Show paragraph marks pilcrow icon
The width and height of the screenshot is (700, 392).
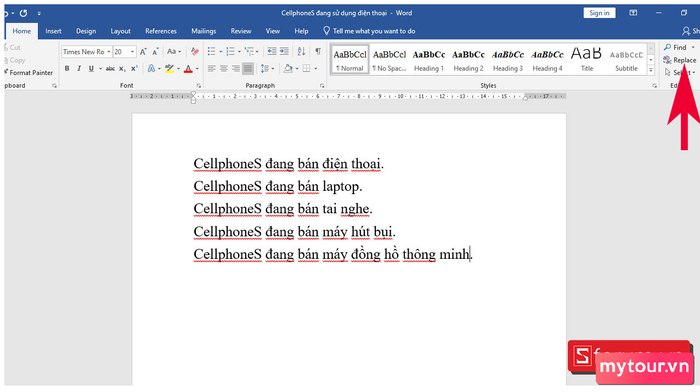click(318, 52)
